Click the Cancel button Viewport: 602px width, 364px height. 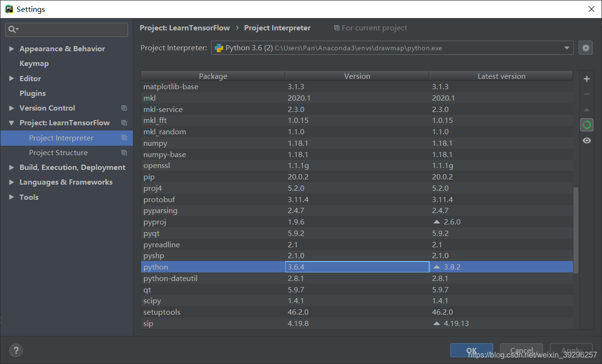521,350
